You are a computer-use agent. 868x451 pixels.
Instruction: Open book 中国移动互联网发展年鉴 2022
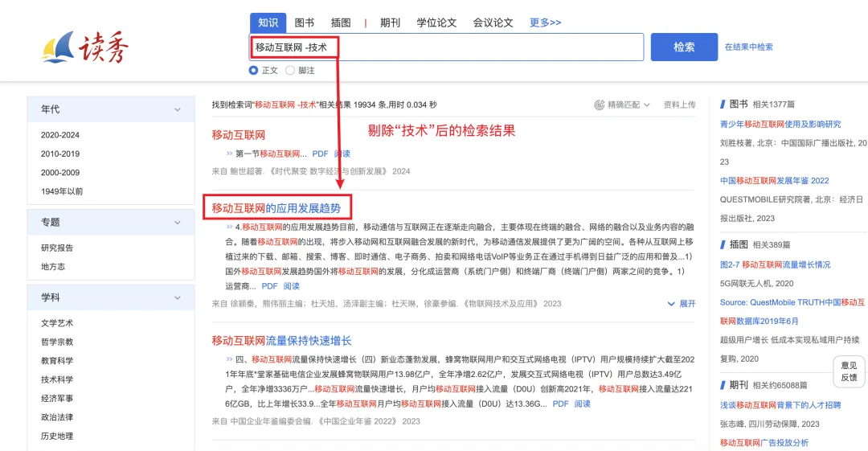click(774, 181)
